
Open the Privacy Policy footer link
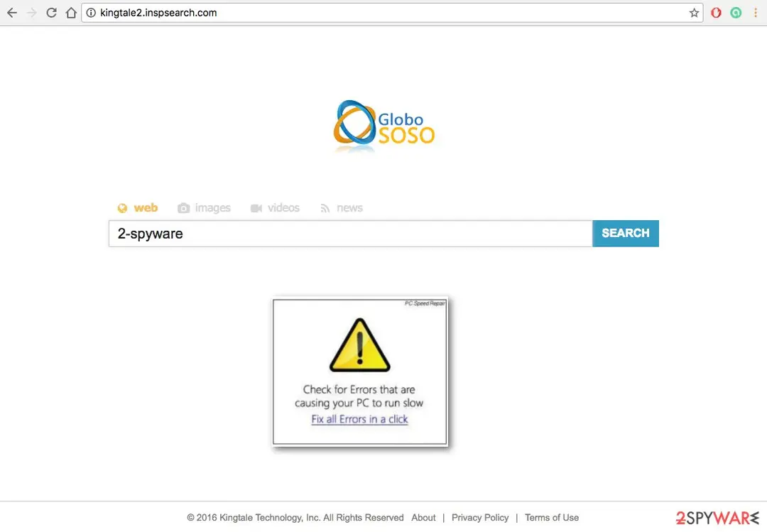coord(480,517)
